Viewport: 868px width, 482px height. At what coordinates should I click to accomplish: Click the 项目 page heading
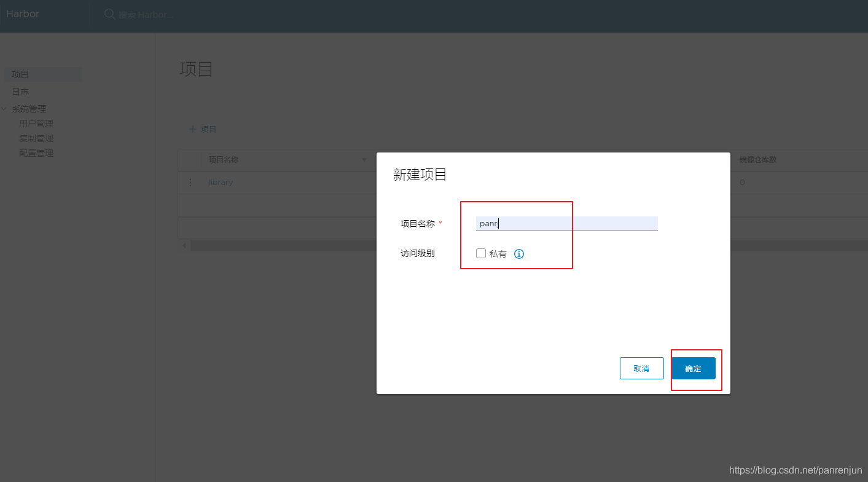197,69
